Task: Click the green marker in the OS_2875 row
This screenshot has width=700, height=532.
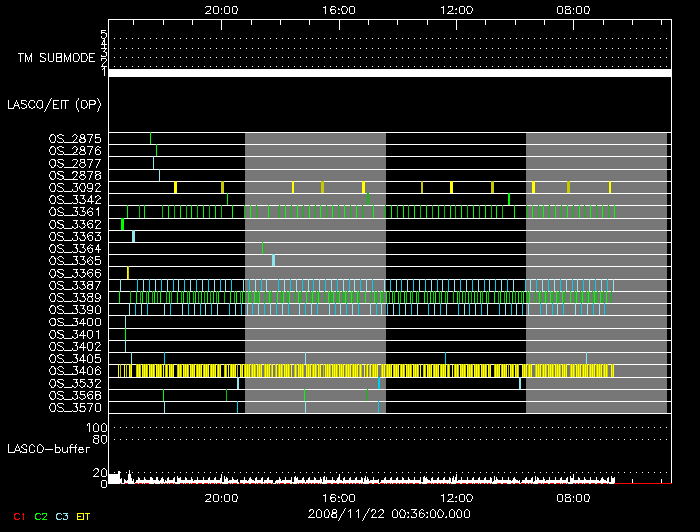Action: (x=151, y=138)
